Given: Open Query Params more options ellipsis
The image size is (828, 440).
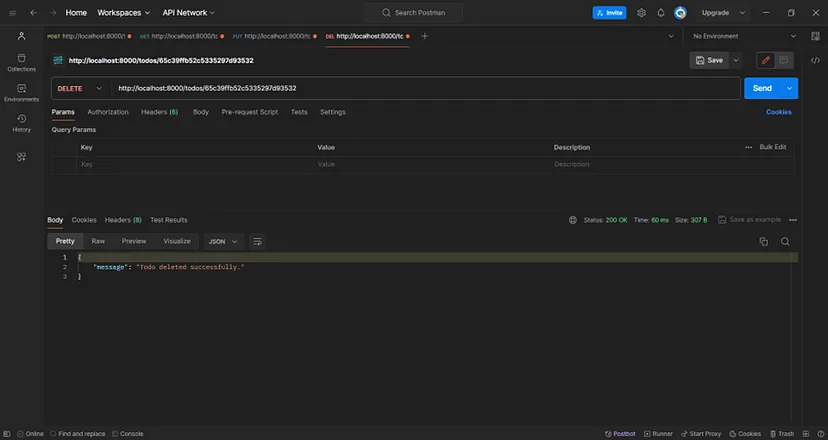Looking at the screenshot, I should (748, 147).
